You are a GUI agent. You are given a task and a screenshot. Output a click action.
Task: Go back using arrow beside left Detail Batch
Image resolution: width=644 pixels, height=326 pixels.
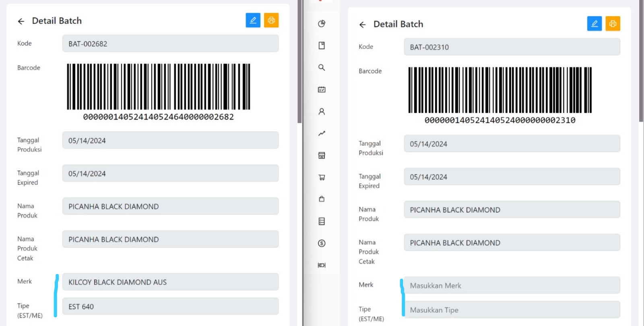click(x=21, y=21)
